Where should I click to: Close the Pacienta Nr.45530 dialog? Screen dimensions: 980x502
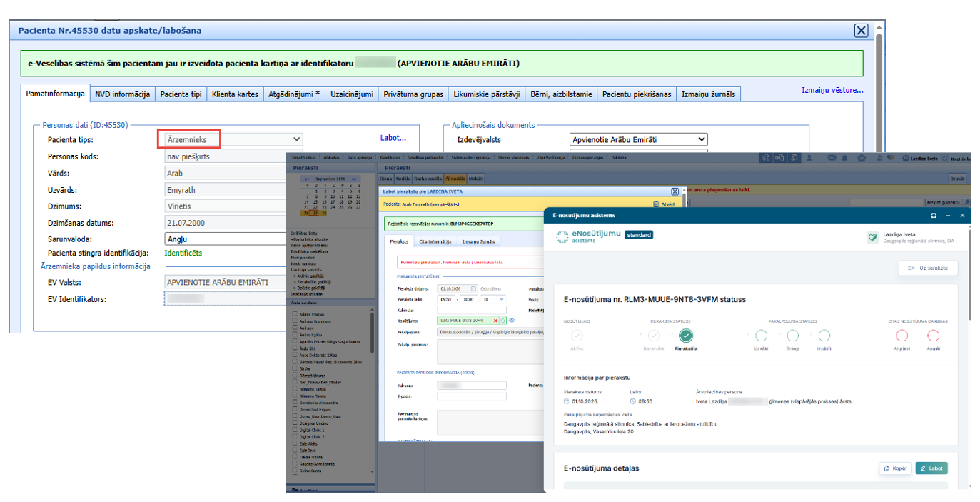(862, 30)
